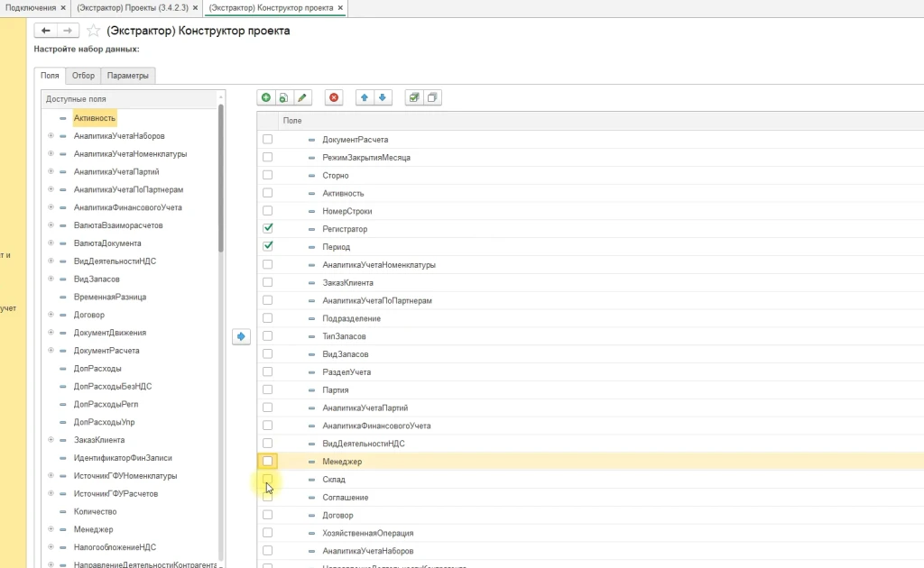Move field up with blue arrow
924x568 pixels.
pos(365,97)
